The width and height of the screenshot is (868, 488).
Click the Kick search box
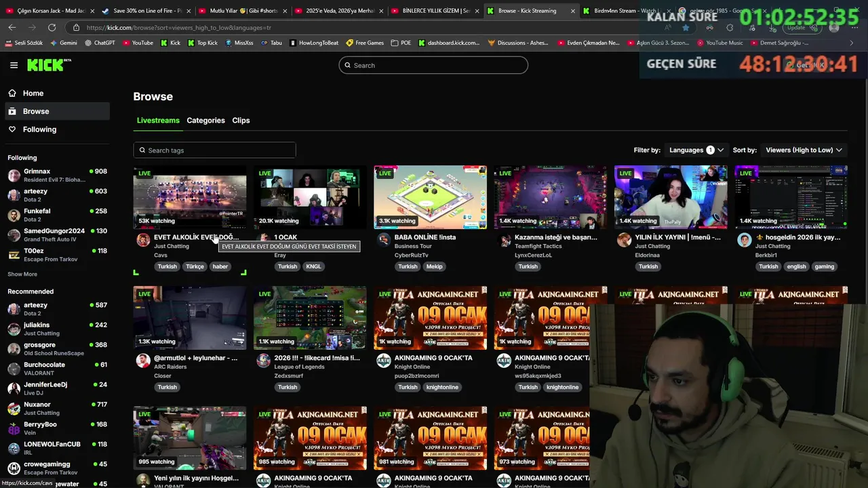point(433,65)
